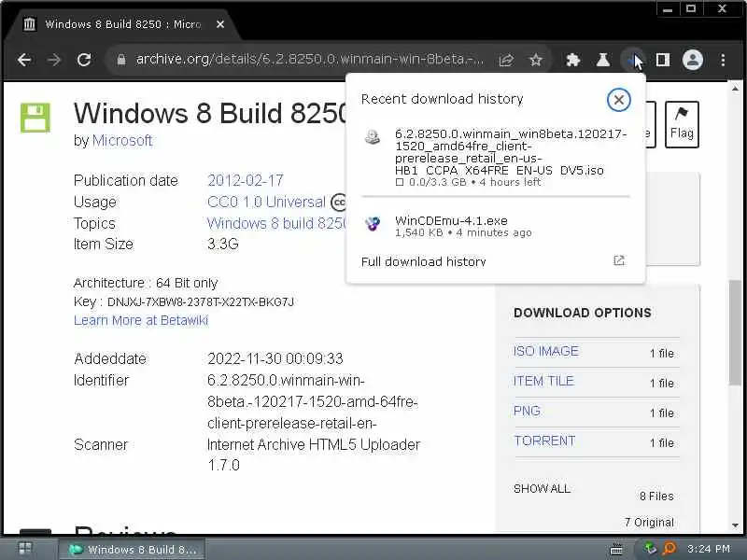Click the address bar URL field
This screenshot has width=747, height=560.
tap(310, 60)
